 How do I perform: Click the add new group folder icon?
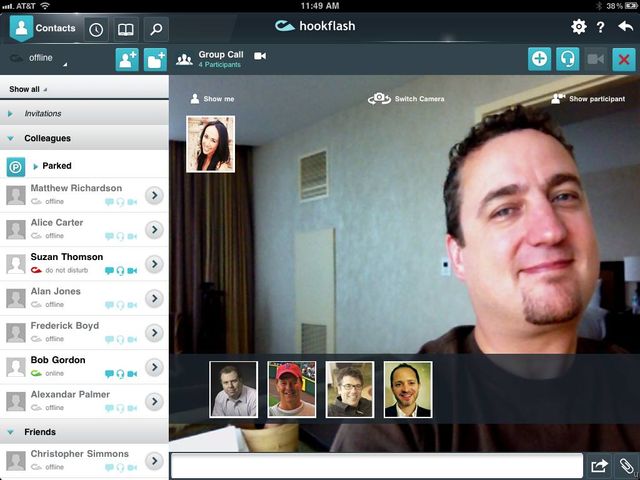point(155,59)
